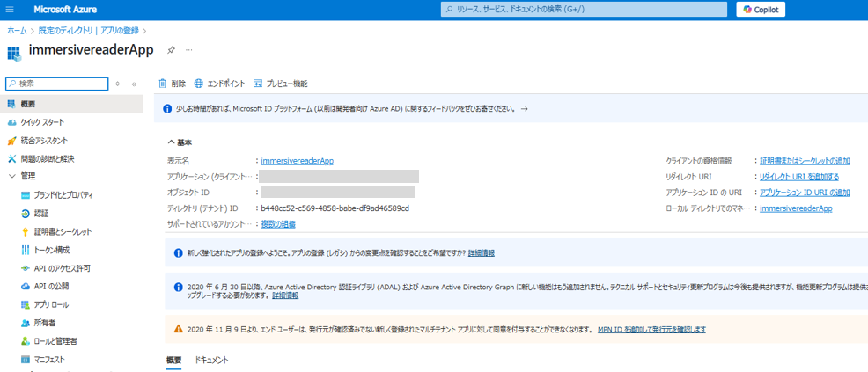868x372 pixels.
Task: Click the app registration icon beside title
Action: pos(14,53)
